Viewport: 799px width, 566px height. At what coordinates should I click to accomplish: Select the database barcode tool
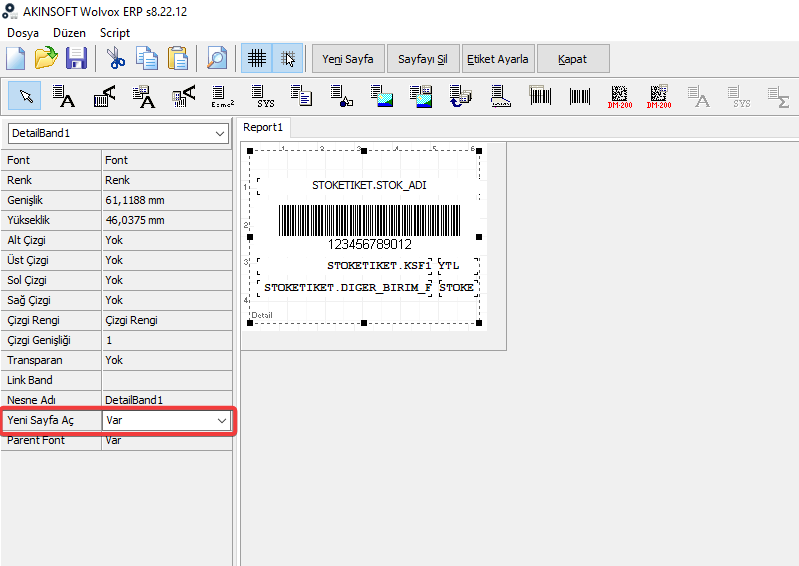pos(540,96)
